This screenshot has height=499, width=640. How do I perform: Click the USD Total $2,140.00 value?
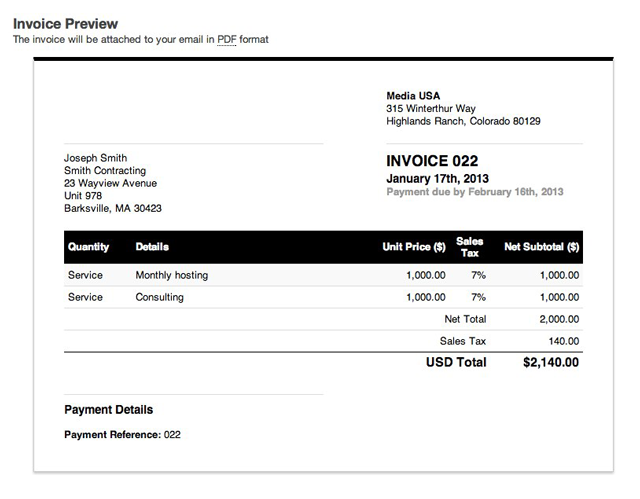pos(550,363)
